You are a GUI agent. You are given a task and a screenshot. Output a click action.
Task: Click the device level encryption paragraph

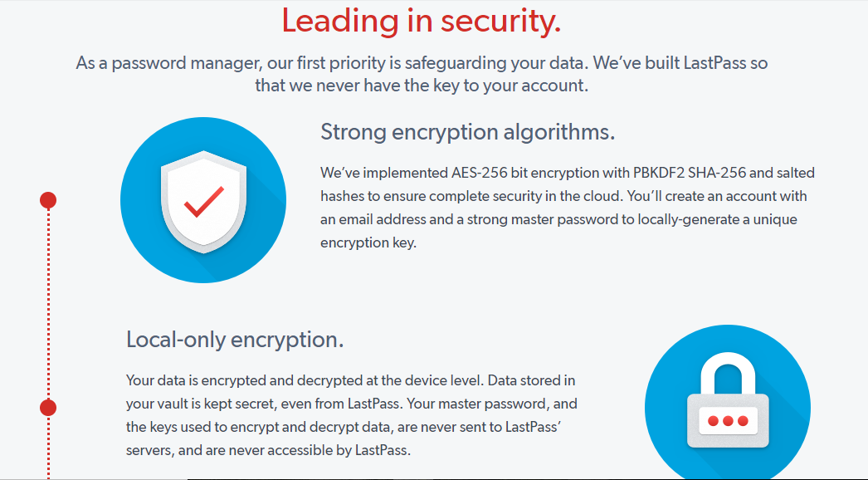(352, 415)
